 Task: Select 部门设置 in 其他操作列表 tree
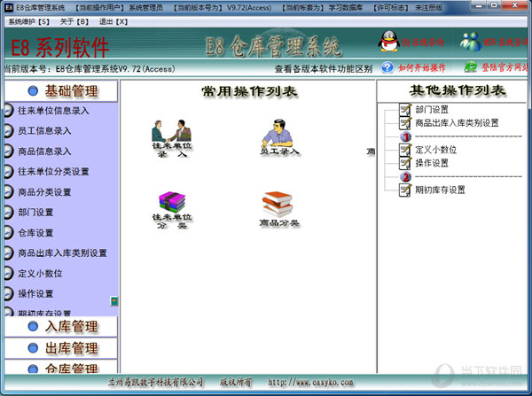(432, 110)
